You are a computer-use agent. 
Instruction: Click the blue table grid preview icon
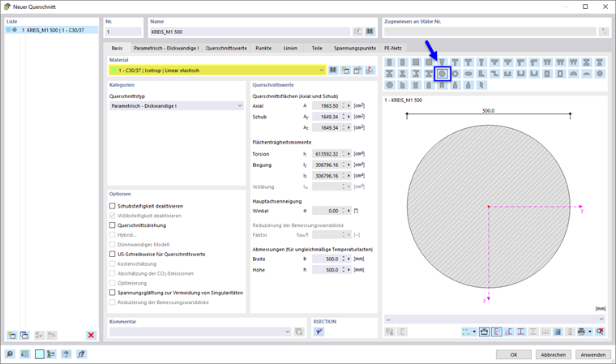click(557, 332)
